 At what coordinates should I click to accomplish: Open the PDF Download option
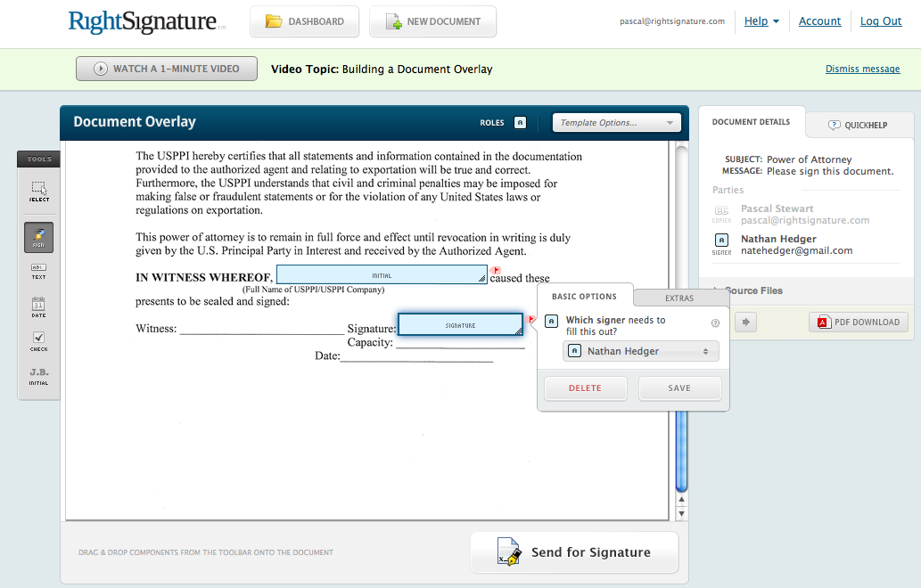858,322
